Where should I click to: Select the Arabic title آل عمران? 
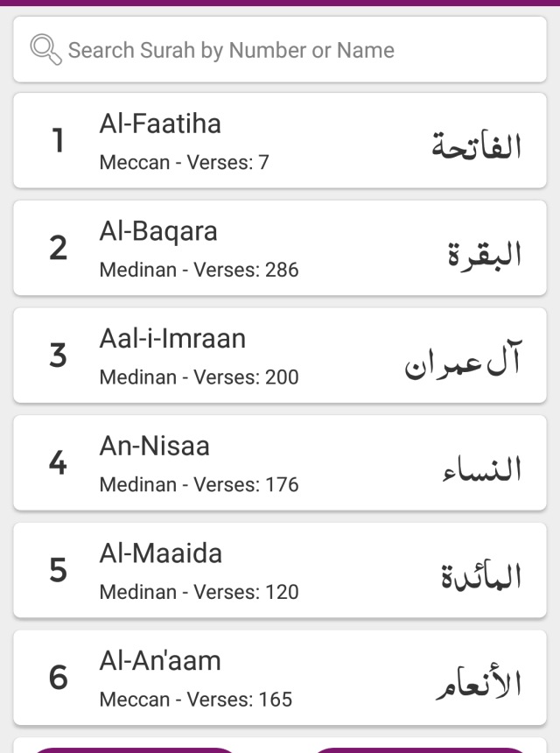pyautogui.click(x=463, y=361)
